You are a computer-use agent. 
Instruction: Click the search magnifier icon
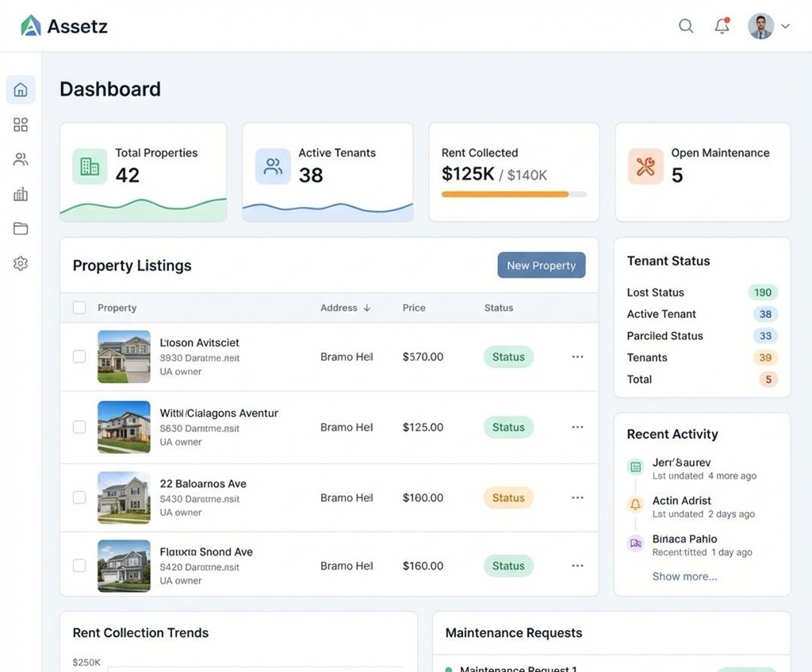(x=686, y=26)
